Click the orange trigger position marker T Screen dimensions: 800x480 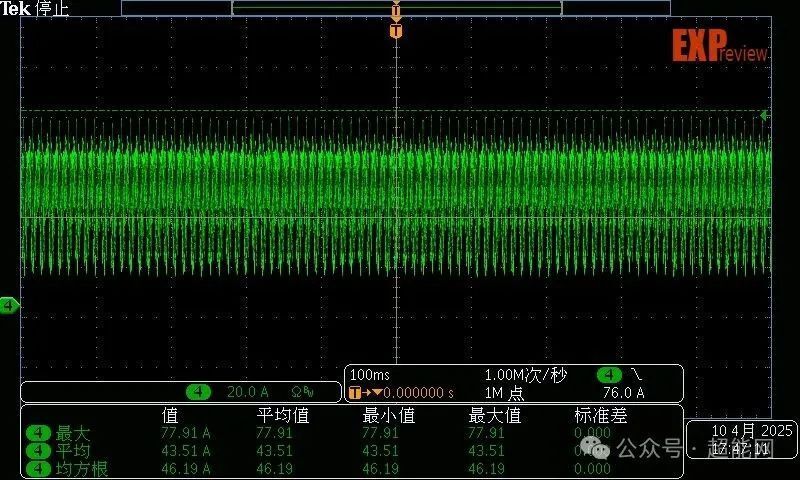click(396, 31)
